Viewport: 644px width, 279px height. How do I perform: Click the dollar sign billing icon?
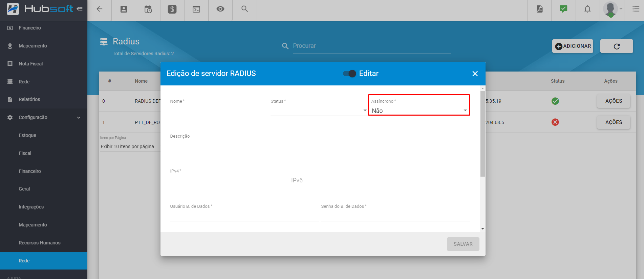pos(172,9)
